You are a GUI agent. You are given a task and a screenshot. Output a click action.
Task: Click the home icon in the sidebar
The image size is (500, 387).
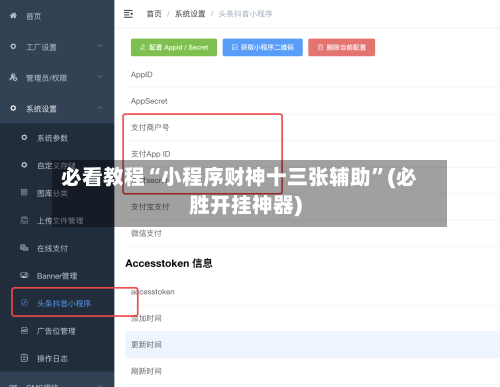(13, 15)
